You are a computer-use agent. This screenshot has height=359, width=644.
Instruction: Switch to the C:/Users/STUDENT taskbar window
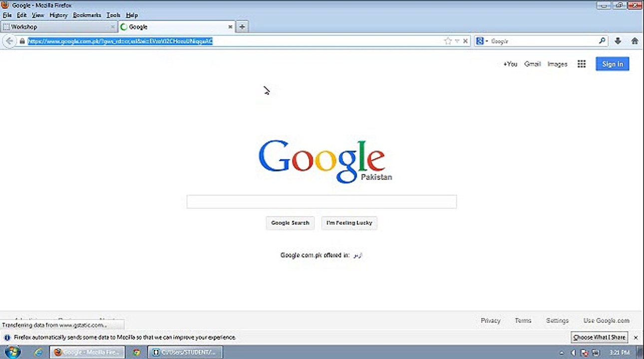186,352
